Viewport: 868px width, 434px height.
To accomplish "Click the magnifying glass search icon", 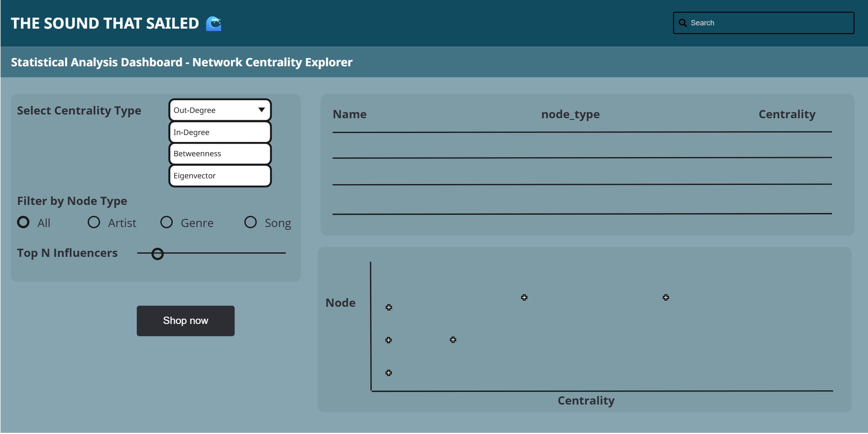I will tap(683, 23).
